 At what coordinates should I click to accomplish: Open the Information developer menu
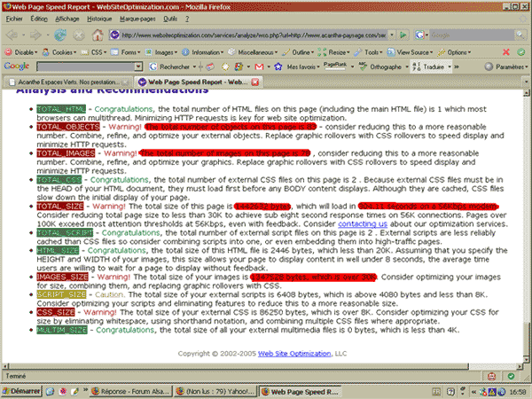(x=202, y=52)
